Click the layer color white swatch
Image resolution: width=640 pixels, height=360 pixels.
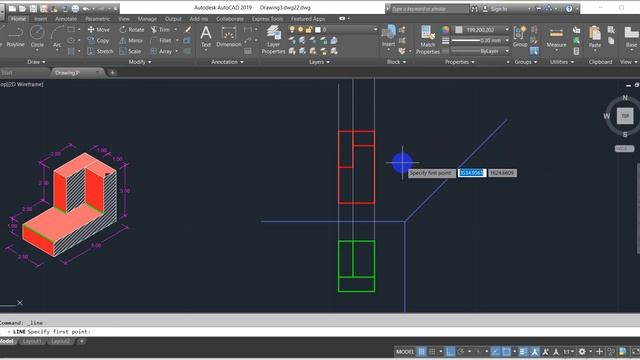(318, 29)
